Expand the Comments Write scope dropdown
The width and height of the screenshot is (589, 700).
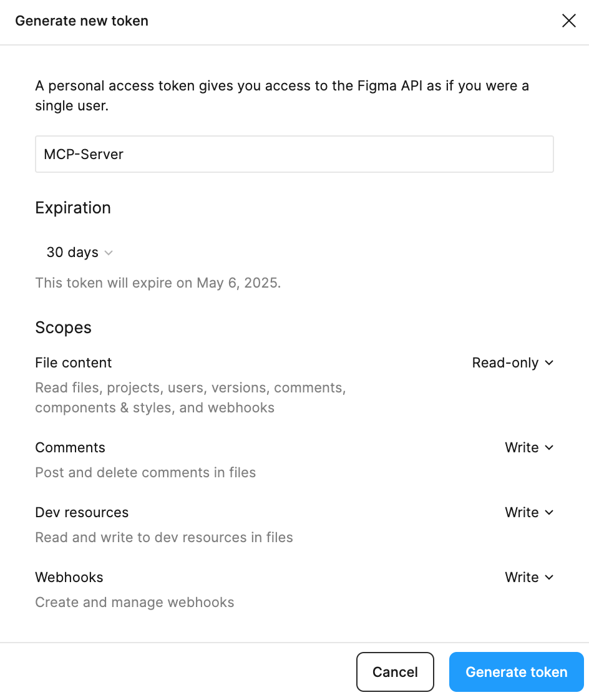pyautogui.click(x=528, y=448)
